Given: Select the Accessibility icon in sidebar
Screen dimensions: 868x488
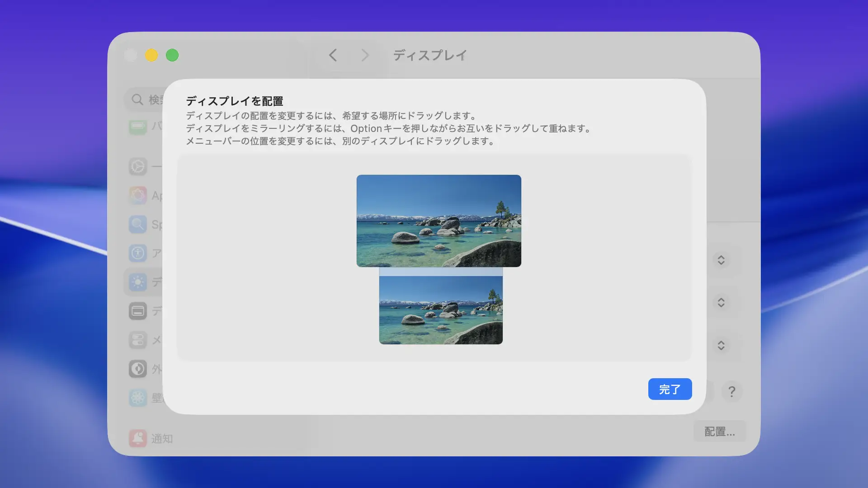Looking at the screenshot, I should pyautogui.click(x=138, y=253).
